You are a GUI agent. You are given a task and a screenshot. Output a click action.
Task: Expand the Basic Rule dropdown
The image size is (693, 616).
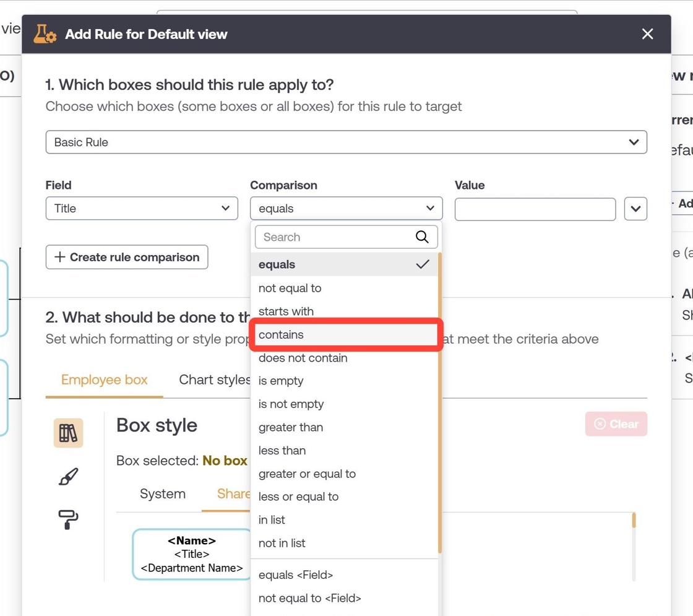(346, 142)
